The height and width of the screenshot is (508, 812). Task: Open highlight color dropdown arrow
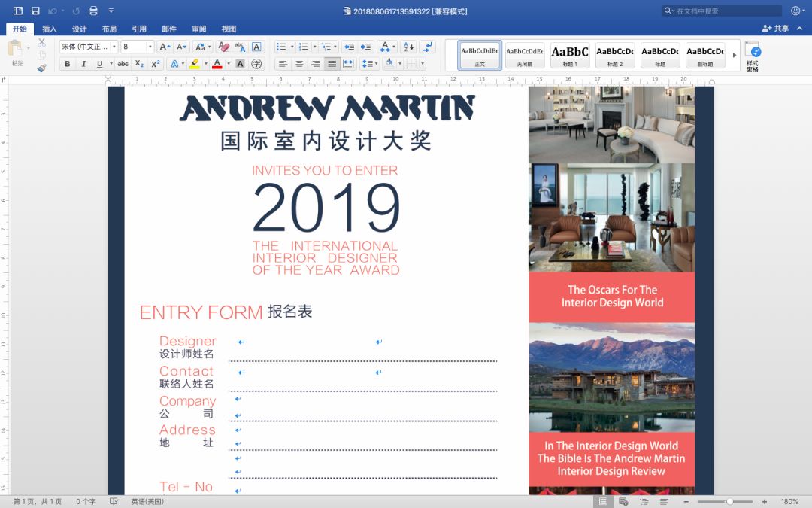click(205, 64)
